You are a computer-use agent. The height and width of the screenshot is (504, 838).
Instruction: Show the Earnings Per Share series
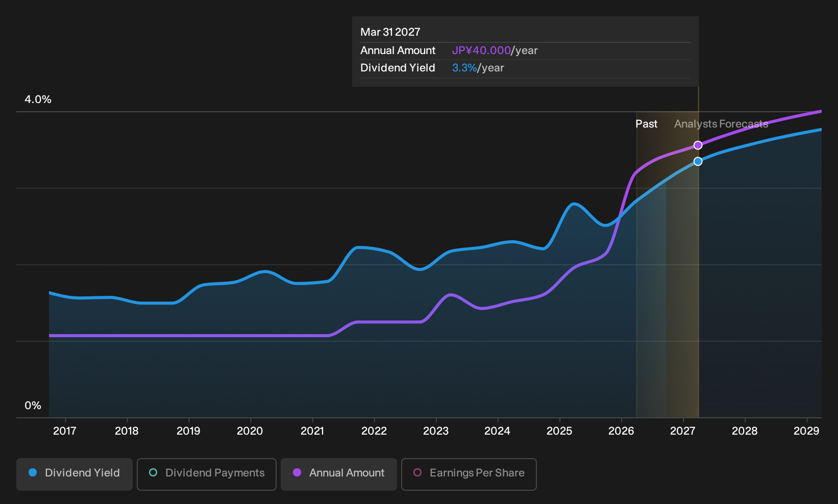pos(469,474)
